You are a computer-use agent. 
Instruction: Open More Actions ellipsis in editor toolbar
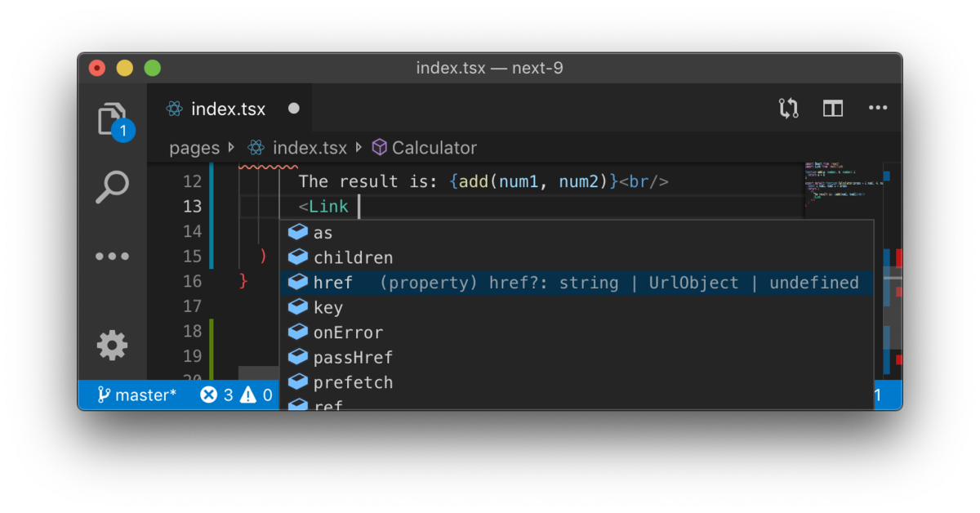(x=878, y=108)
